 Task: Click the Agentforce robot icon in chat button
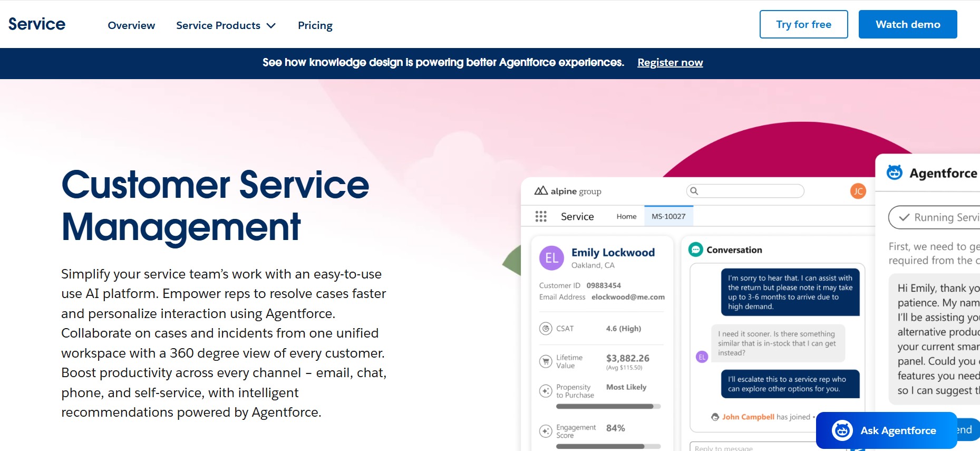842,430
